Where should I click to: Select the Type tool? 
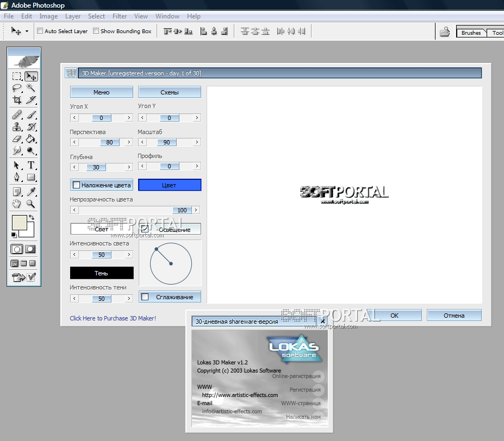31,165
